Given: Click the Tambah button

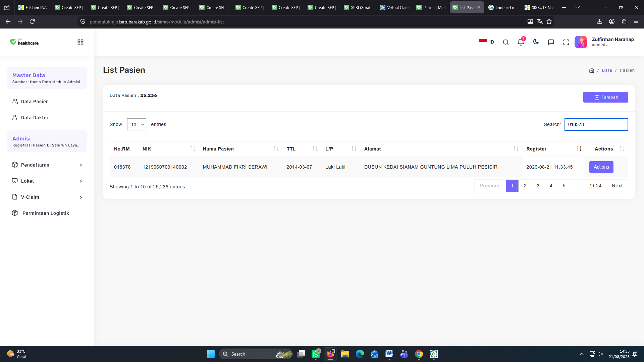Looking at the screenshot, I should coord(605,97).
